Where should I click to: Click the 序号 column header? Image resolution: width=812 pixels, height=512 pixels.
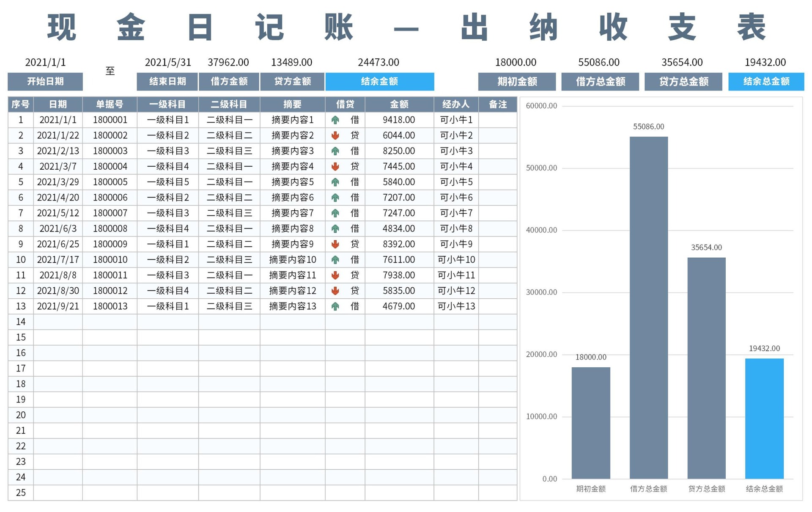(20, 105)
